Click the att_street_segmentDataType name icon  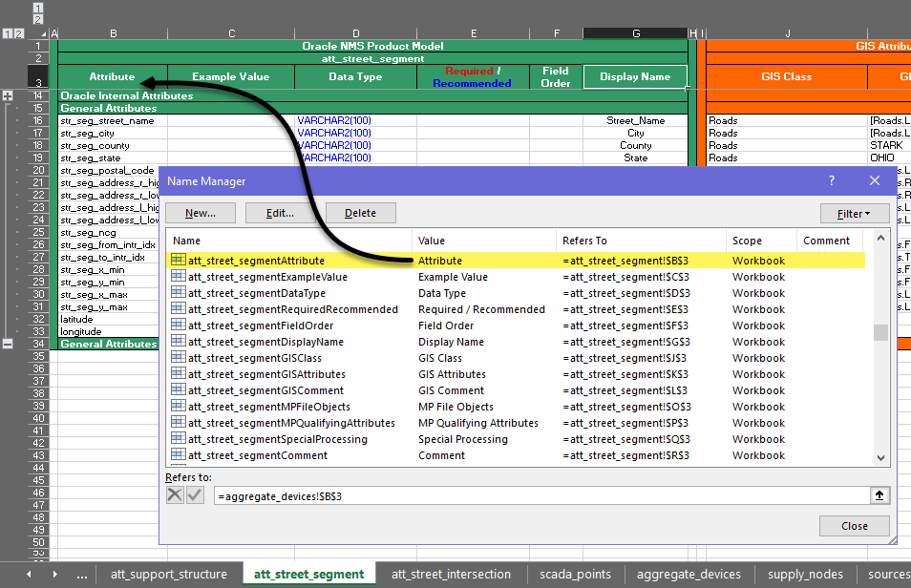click(x=179, y=292)
